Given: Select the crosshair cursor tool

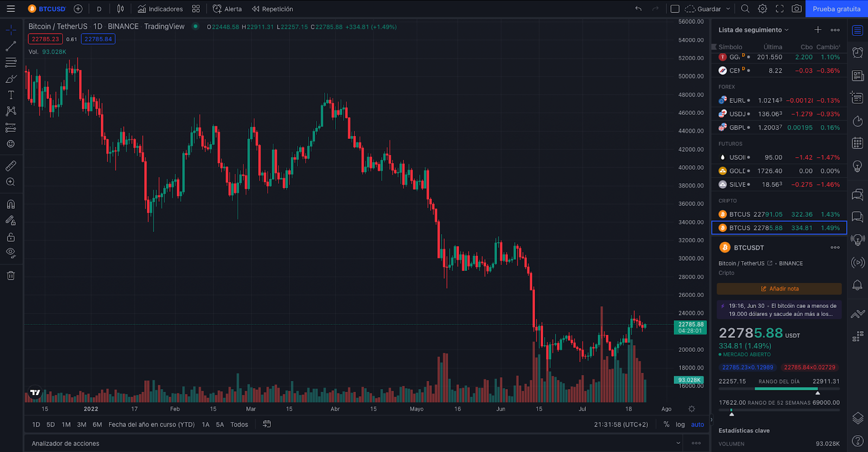Looking at the screenshot, I should coord(11,30).
